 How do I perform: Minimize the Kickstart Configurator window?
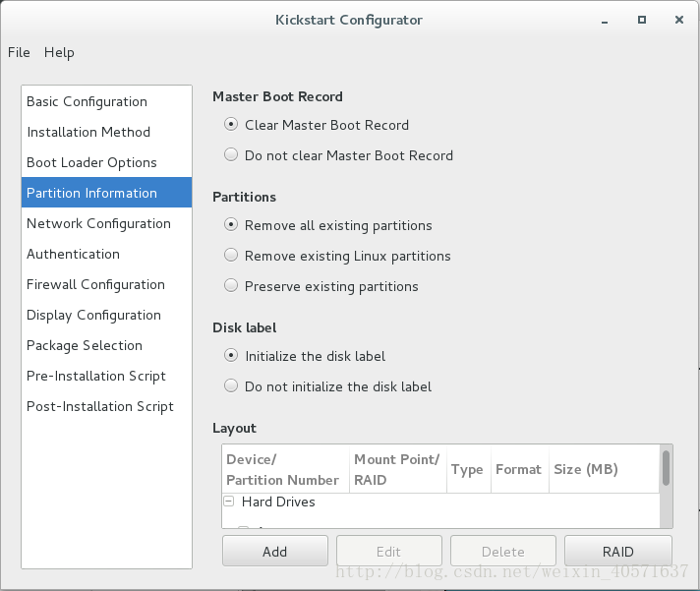(x=605, y=21)
